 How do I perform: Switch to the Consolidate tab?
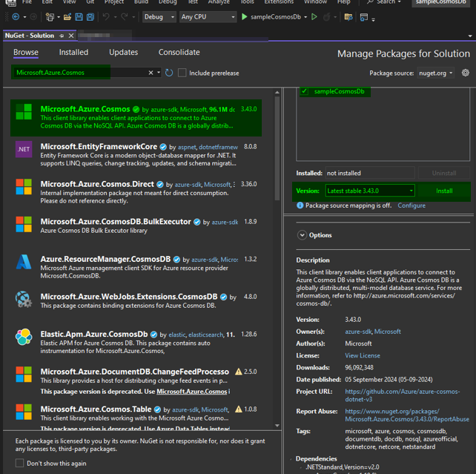click(x=179, y=52)
